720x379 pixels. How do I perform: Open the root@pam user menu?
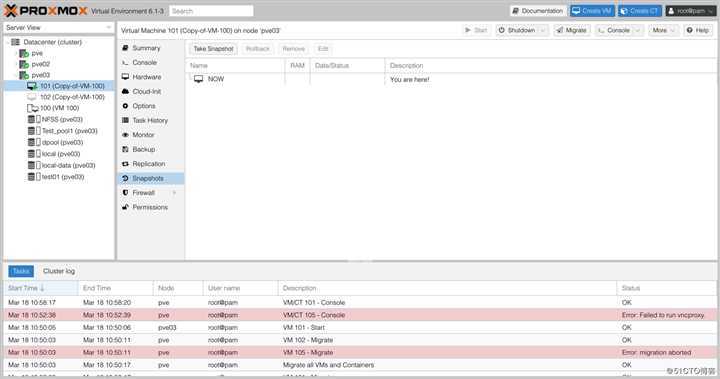click(691, 11)
